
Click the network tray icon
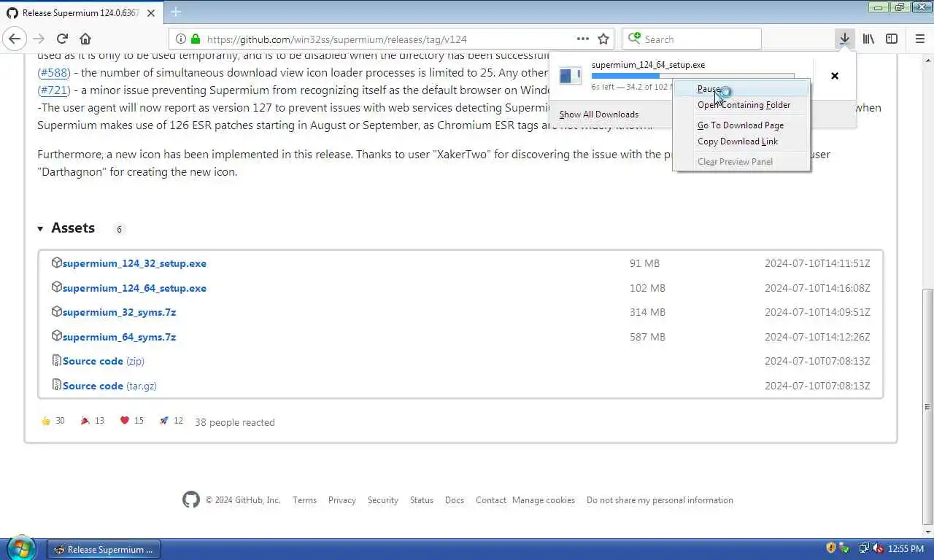(x=864, y=548)
